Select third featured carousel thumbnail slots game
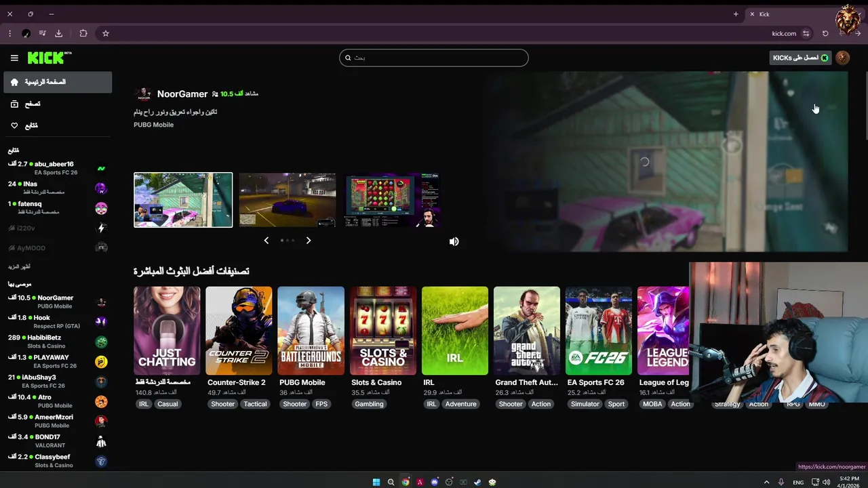 [x=392, y=200]
